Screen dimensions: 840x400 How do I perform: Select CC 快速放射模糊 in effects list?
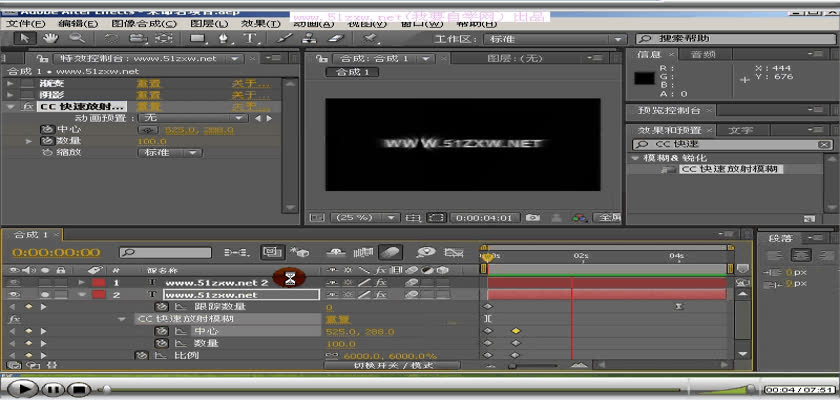point(731,169)
